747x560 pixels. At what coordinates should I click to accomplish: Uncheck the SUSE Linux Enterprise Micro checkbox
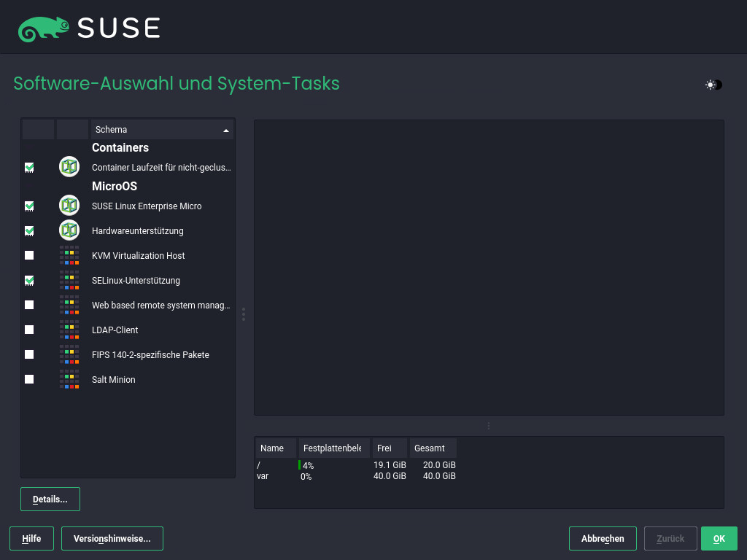29,206
